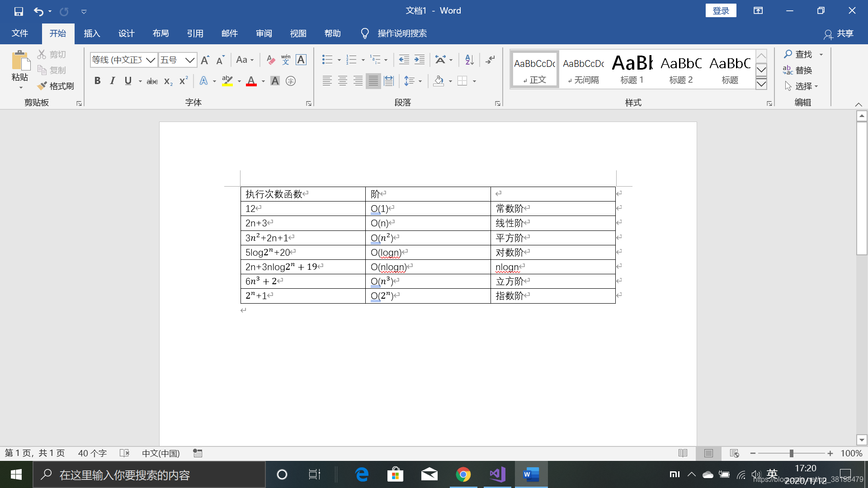This screenshot has height=488, width=868.
Task: Toggle bold formatting
Action: (97, 81)
